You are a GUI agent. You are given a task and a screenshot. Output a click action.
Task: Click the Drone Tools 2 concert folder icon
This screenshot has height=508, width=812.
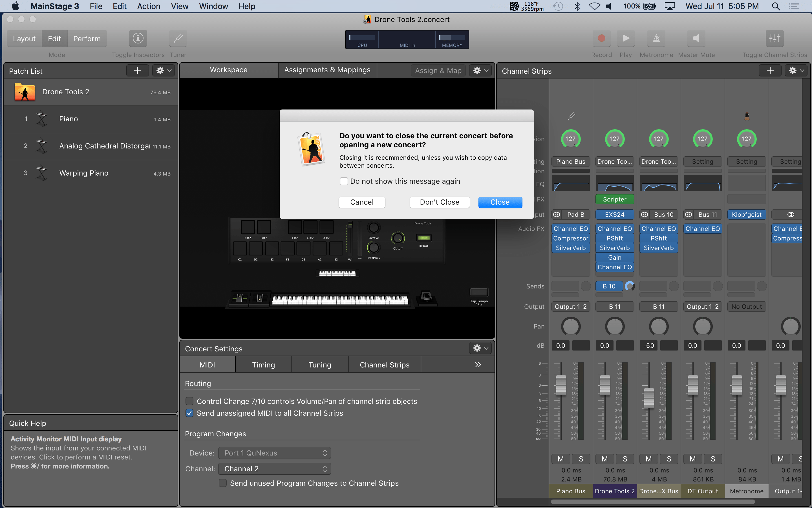[x=25, y=92]
